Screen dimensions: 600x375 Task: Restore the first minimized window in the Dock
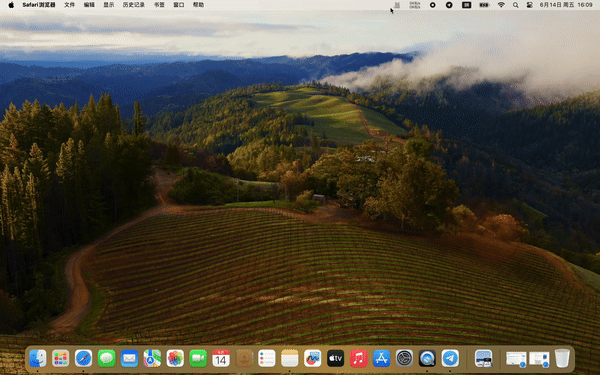(516, 359)
